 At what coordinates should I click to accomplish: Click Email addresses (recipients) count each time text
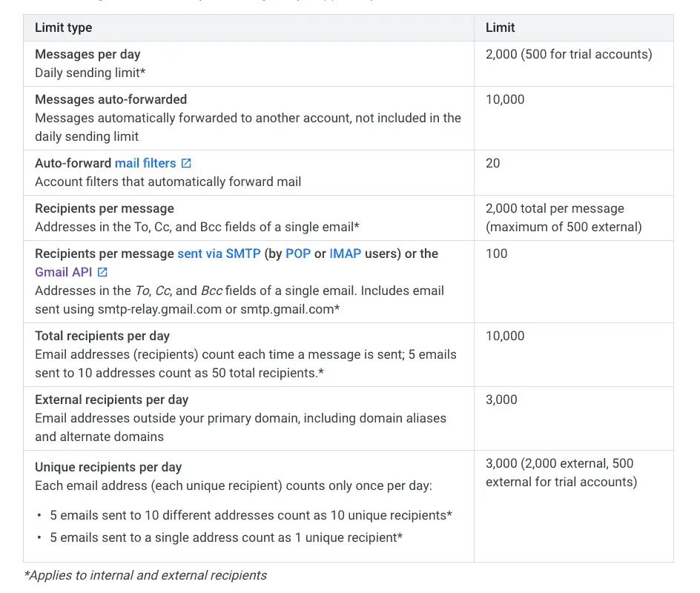click(x=245, y=364)
